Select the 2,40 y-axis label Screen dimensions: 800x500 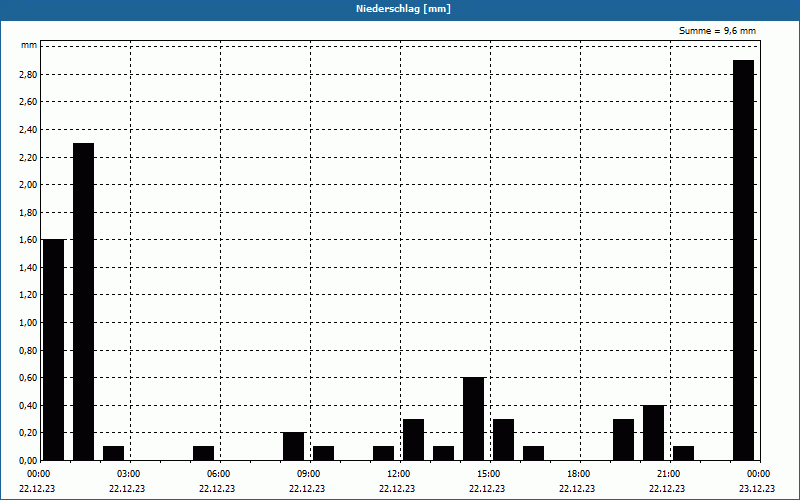(28, 130)
